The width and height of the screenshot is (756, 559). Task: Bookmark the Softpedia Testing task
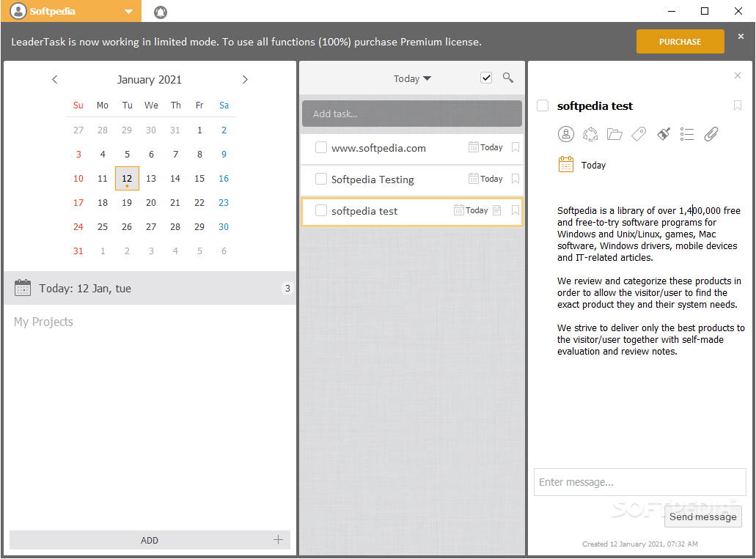515,179
